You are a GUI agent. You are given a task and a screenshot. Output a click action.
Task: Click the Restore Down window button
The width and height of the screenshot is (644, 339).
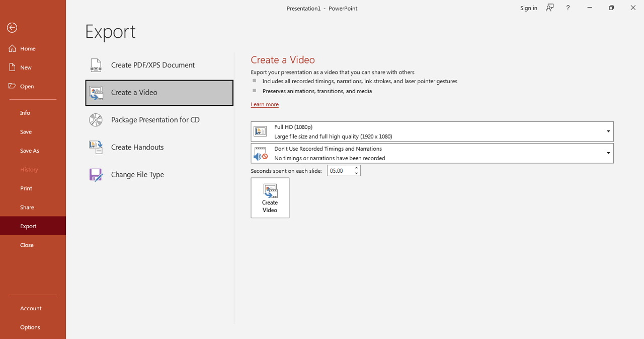click(611, 8)
